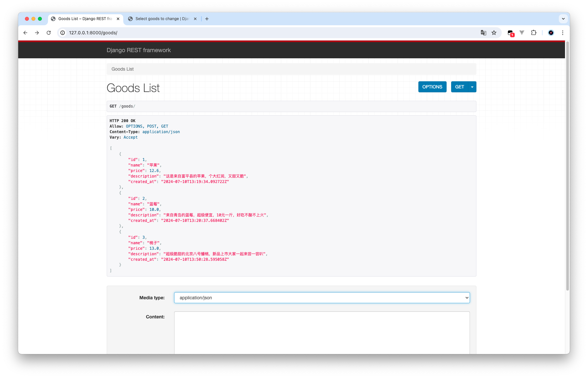Open the browser profile avatar
Image resolution: width=588 pixels, height=378 pixels.
click(551, 33)
